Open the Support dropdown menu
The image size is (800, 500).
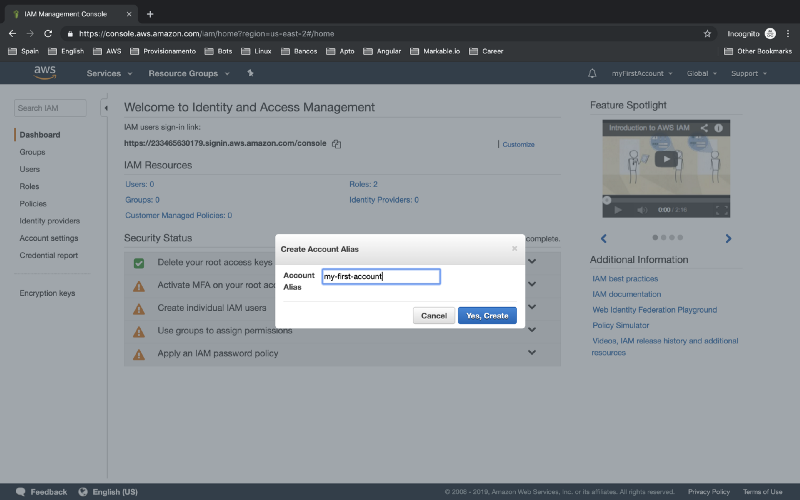[x=748, y=73]
